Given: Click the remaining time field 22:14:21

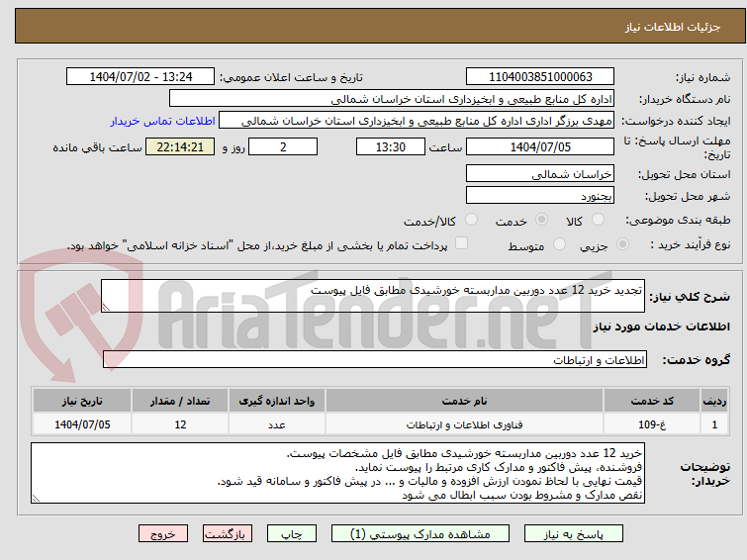Looking at the screenshot, I should click(180, 146).
